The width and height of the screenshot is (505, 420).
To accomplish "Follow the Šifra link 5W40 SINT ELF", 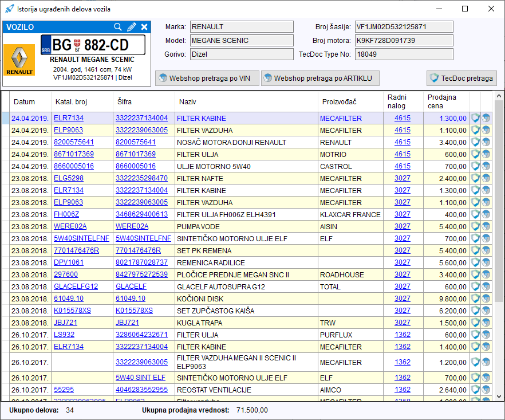I will [x=140, y=378].
